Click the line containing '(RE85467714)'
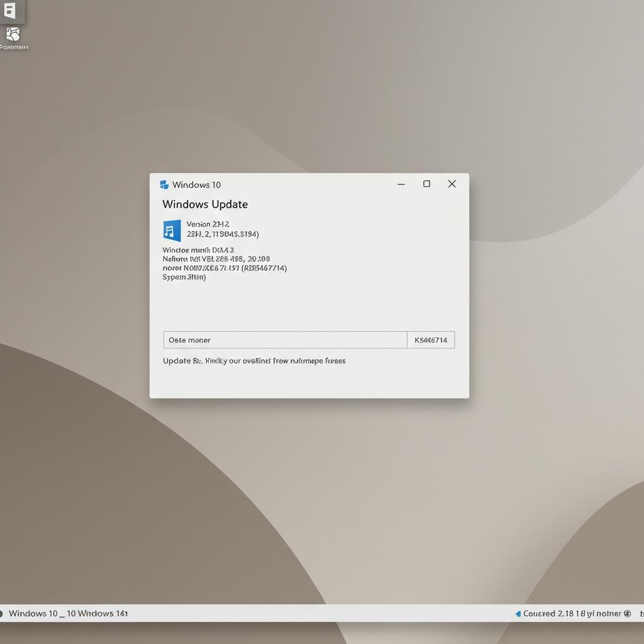 tap(225, 268)
